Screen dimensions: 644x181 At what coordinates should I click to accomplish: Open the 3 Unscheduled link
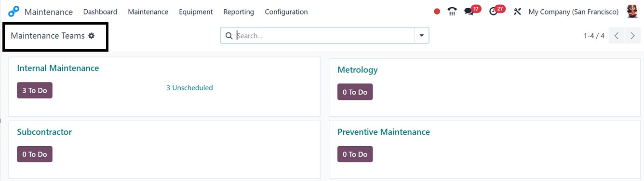pyautogui.click(x=189, y=88)
